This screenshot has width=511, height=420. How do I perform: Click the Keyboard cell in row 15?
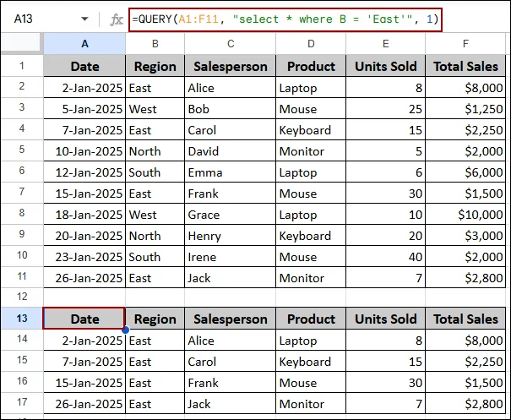[x=311, y=362]
